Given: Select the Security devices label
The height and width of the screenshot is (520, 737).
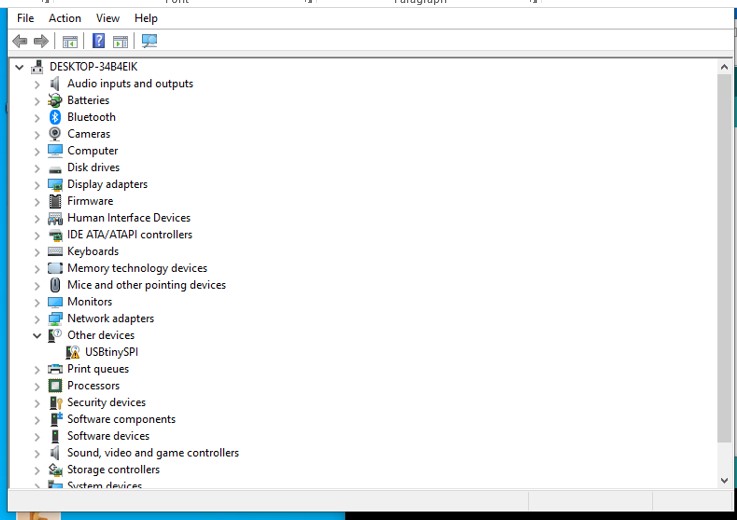Looking at the screenshot, I should [107, 402].
